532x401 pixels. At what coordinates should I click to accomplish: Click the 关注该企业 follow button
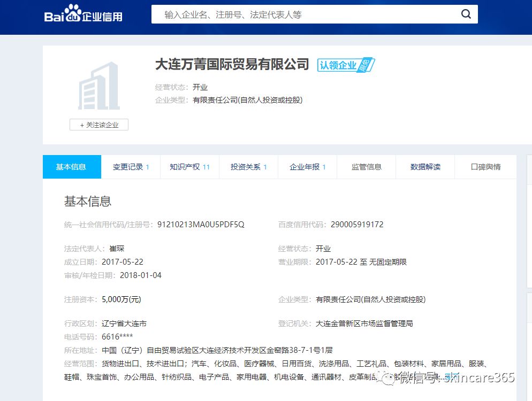pos(98,125)
